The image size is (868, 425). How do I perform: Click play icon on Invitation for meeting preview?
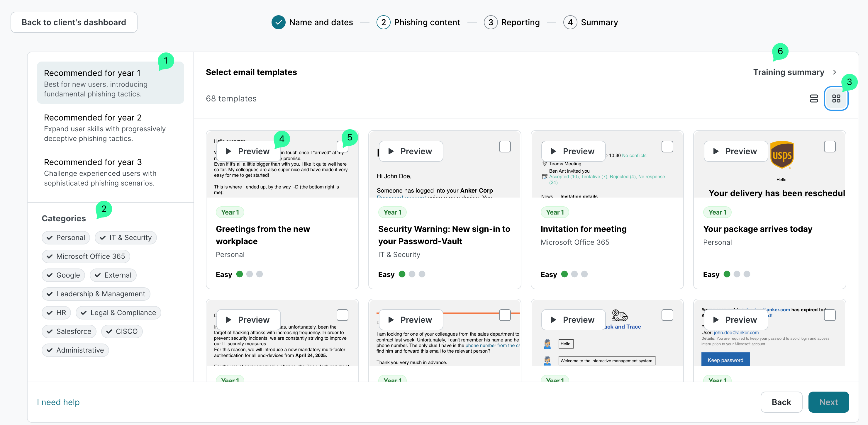coord(553,151)
